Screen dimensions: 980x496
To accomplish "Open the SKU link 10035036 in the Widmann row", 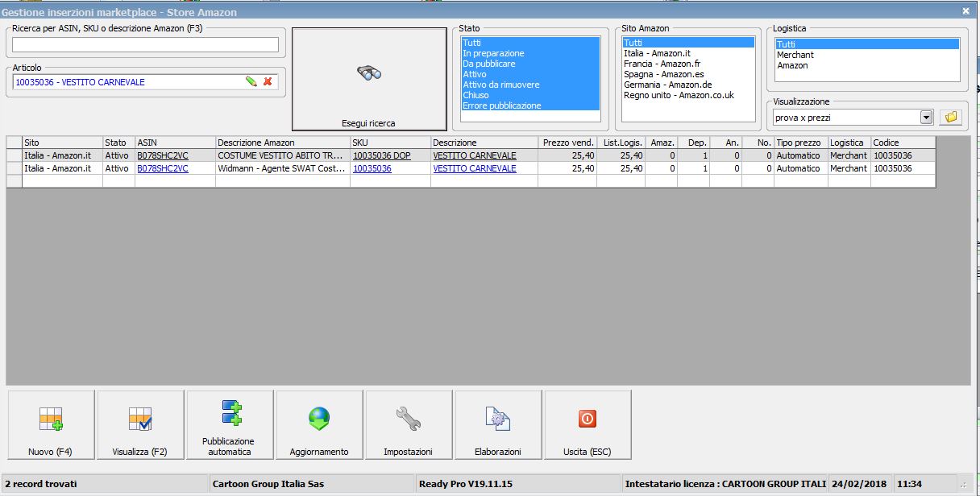I will click(372, 168).
